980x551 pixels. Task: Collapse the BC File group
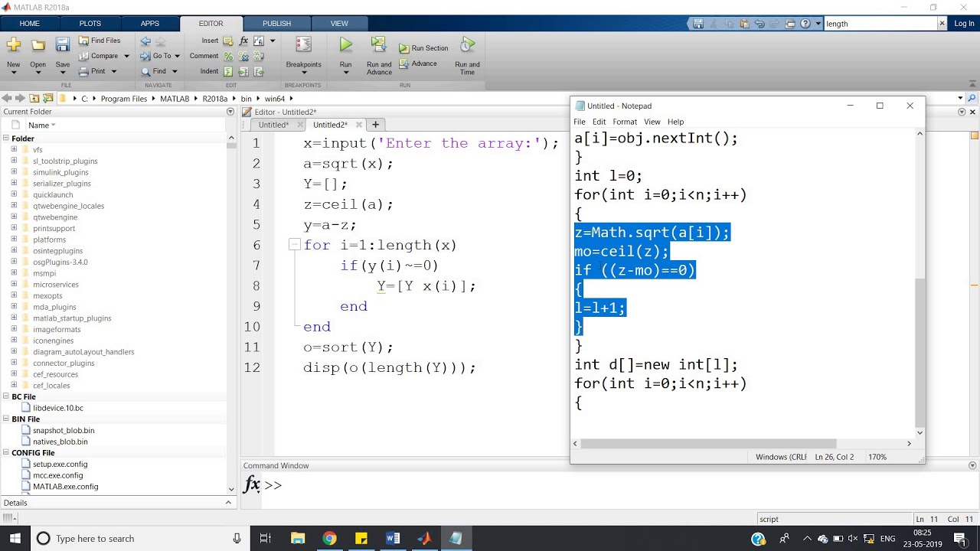5,397
